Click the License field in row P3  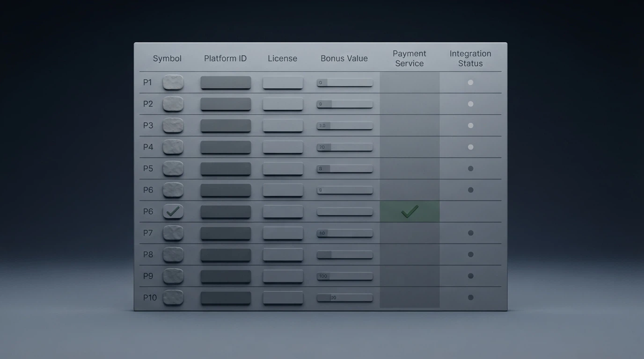283,126
